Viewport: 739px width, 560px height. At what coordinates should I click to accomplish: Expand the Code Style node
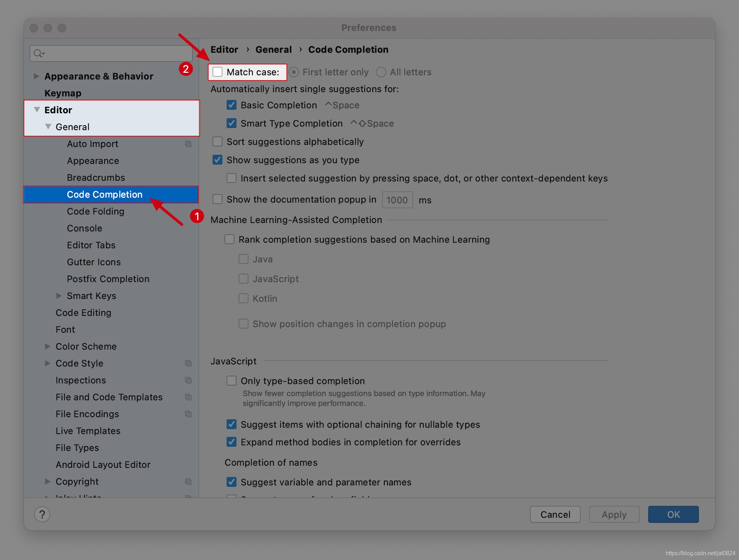click(48, 363)
